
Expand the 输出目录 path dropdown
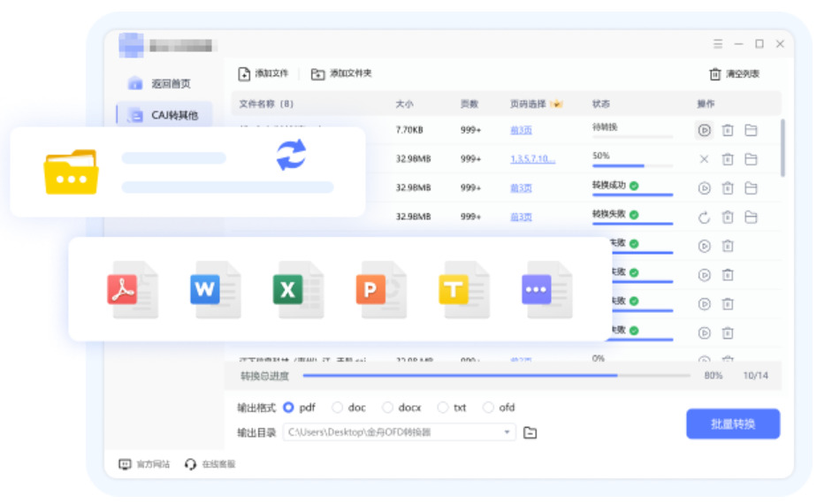[x=507, y=432]
